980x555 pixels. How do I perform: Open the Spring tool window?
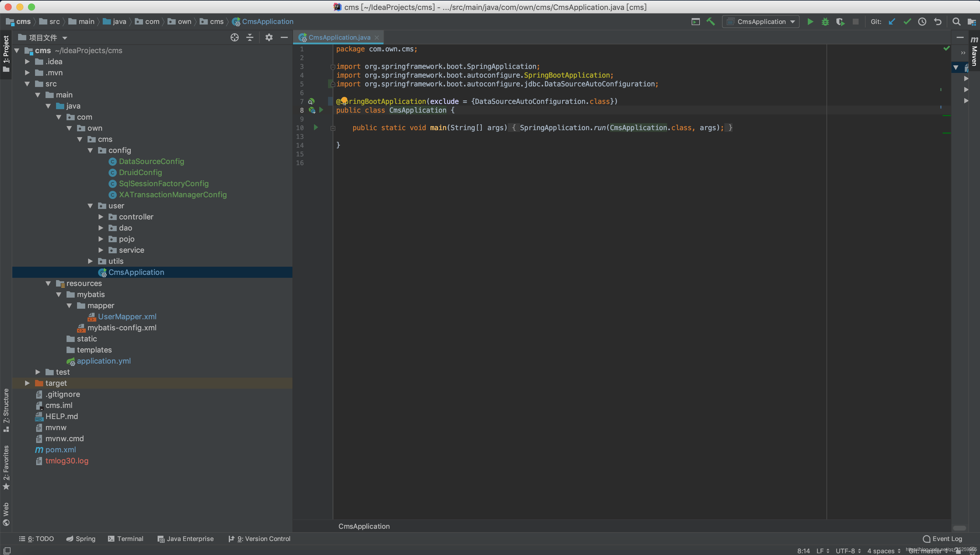[81, 539]
